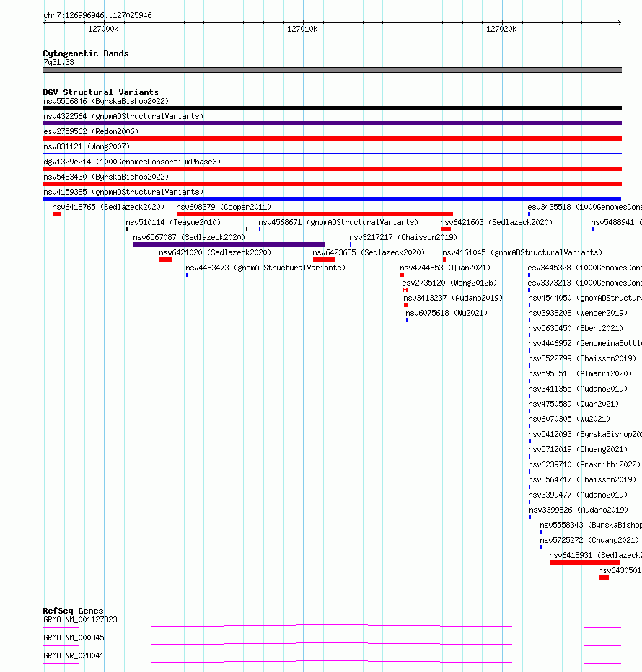Open the nsv5412093 variant label
The image size is (642, 672).
pos(585,434)
